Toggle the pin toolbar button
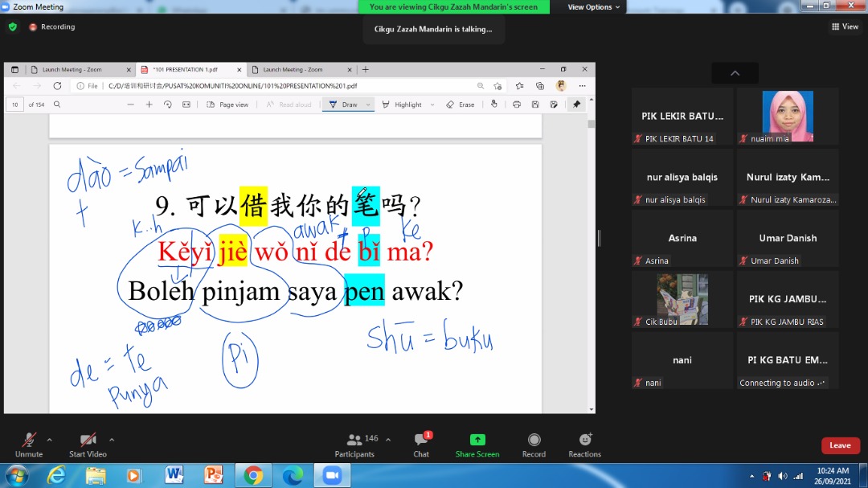 pyautogui.click(x=577, y=105)
